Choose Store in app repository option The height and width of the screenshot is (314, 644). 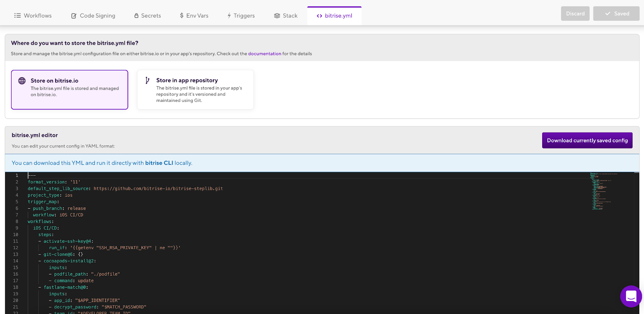pyautogui.click(x=195, y=90)
